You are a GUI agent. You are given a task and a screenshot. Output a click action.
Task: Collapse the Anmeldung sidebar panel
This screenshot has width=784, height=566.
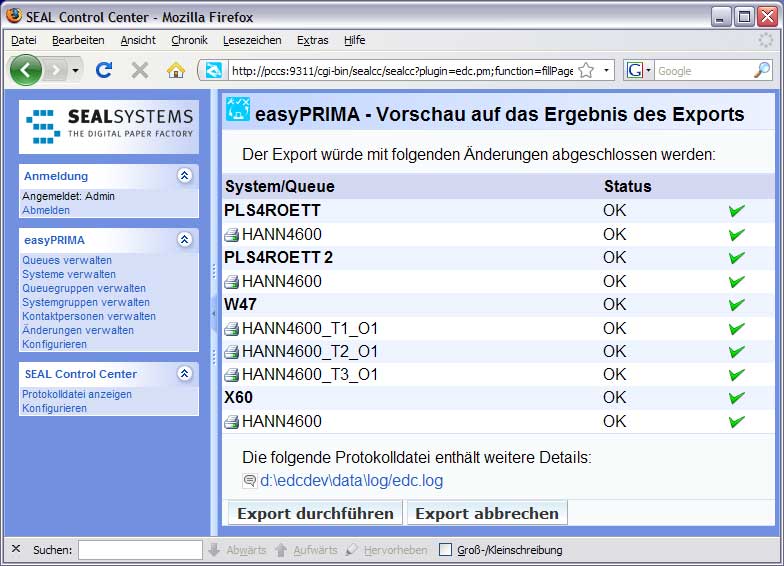coord(184,175)
